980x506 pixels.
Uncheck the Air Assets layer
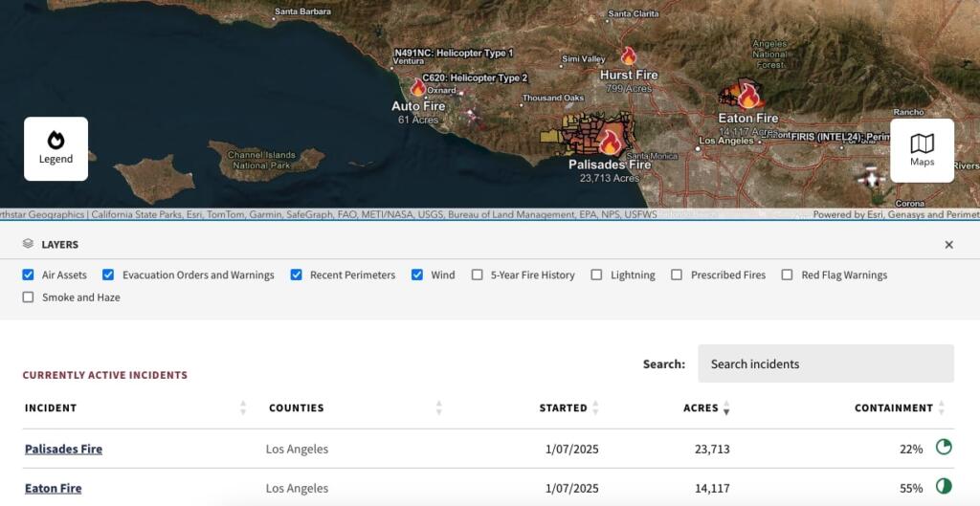(29, 275)
